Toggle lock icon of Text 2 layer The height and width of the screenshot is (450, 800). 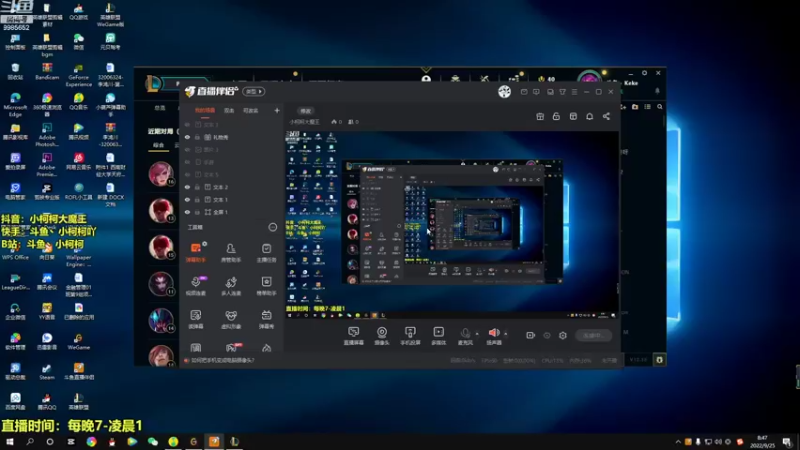coord(197,187)
